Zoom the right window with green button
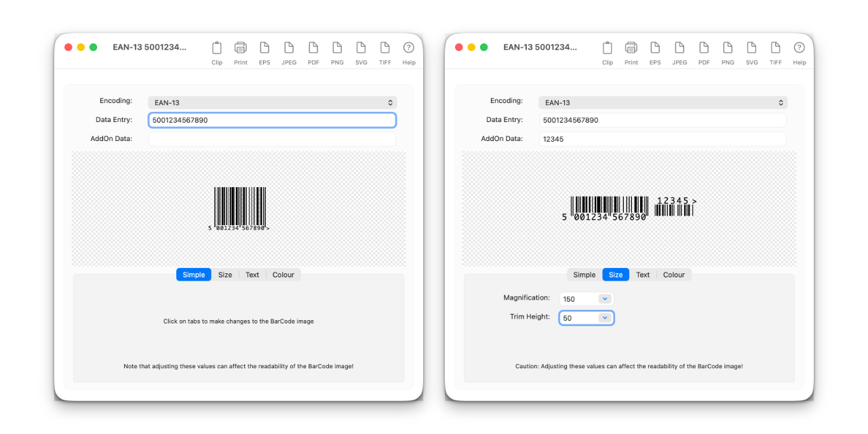 click(484, 47)
